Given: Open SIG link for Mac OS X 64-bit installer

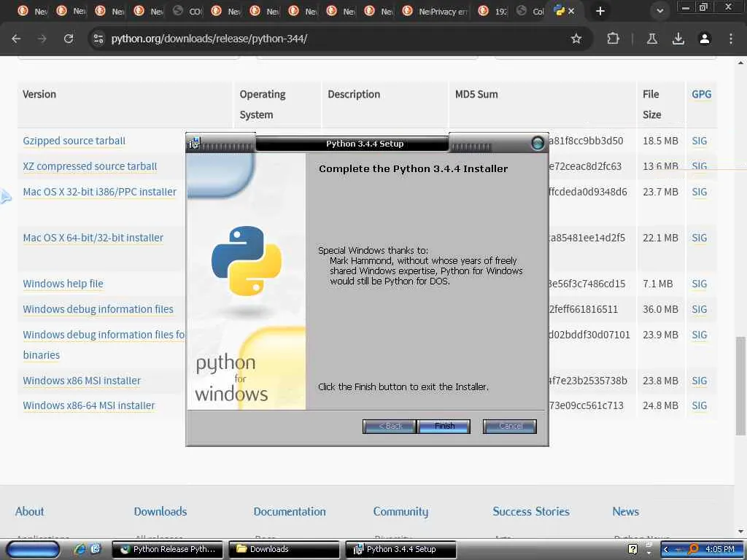Looking at the screenshot, I should (699, 238).
